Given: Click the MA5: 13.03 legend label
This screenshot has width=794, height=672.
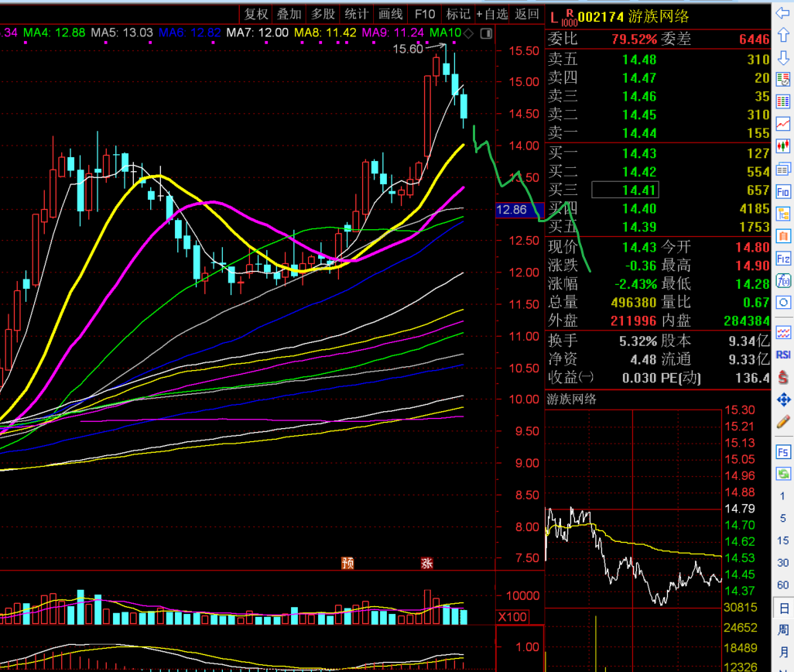Looking at the screenshot, I should pos(122,33).
